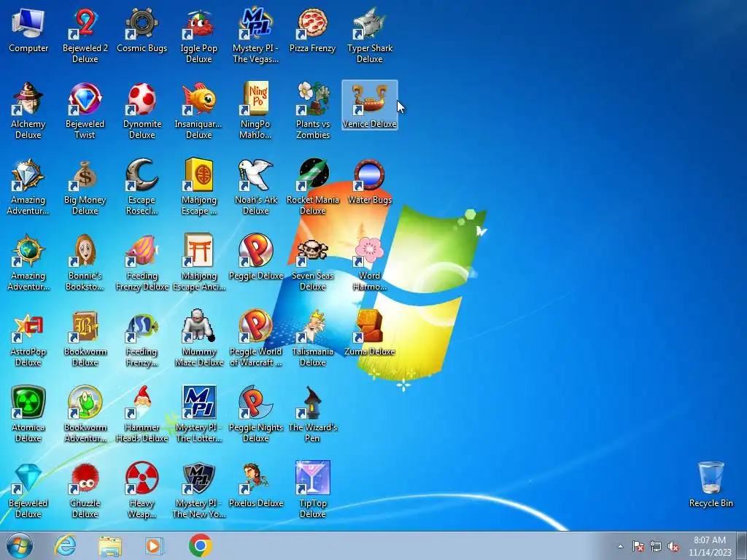Open Windows Media Player from taskbar

154,545
